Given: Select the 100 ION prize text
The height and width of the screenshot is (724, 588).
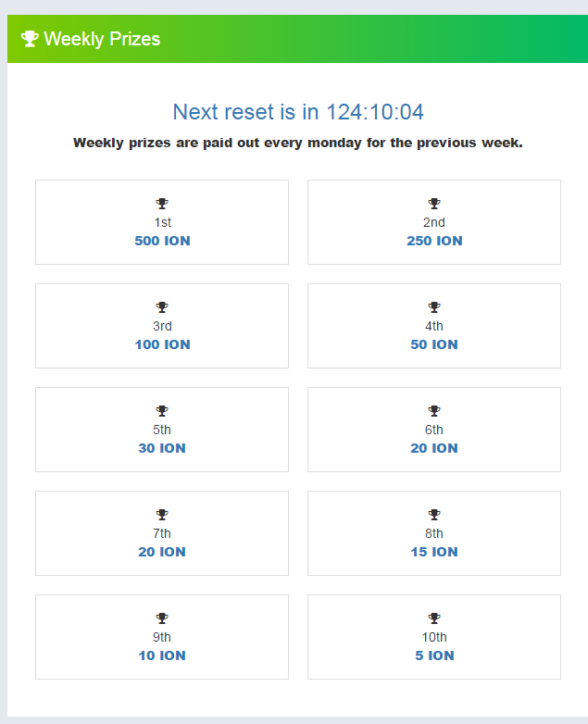Looking at the screenshot, I should tap(162, 344).
